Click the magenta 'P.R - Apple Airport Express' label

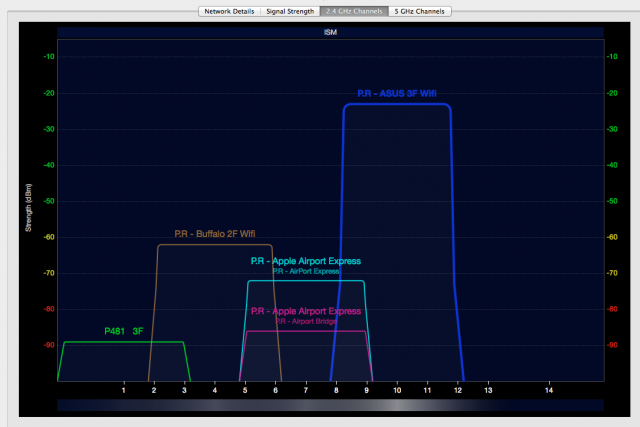click(x=306, y=311)
